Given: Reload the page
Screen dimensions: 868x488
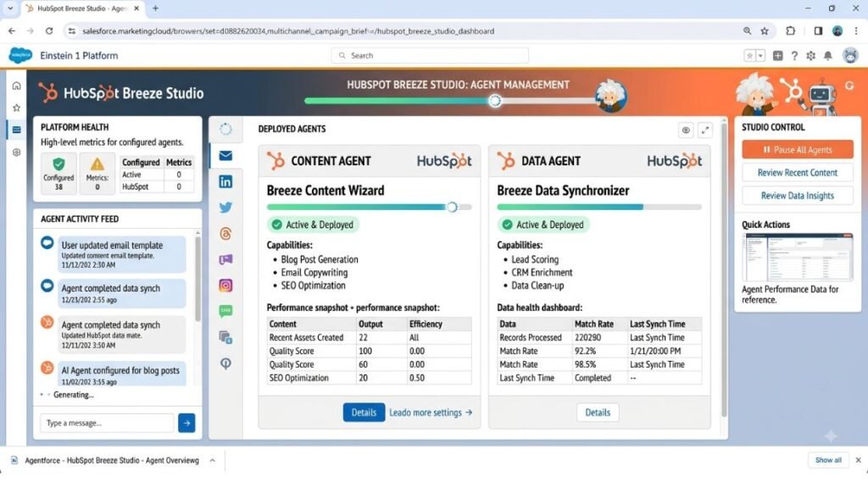Looking at the screenshot, I should (x=48, y=31).
